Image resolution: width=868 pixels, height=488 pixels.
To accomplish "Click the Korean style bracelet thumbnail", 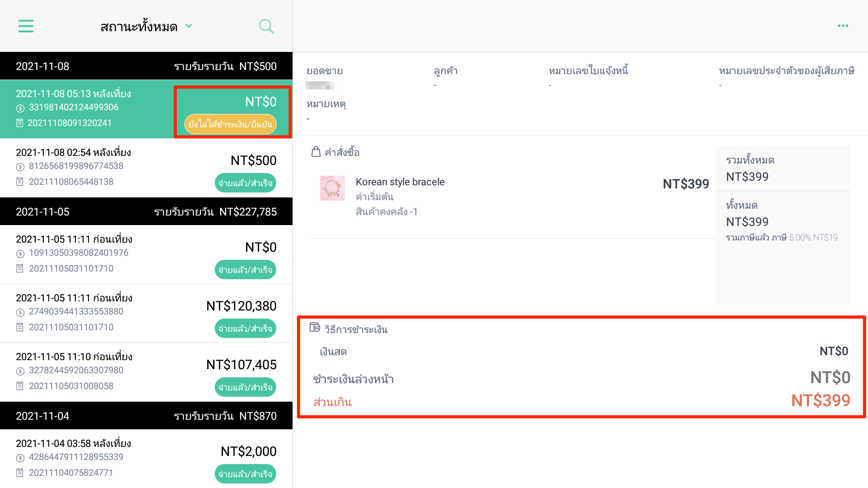I will [332, 188].
